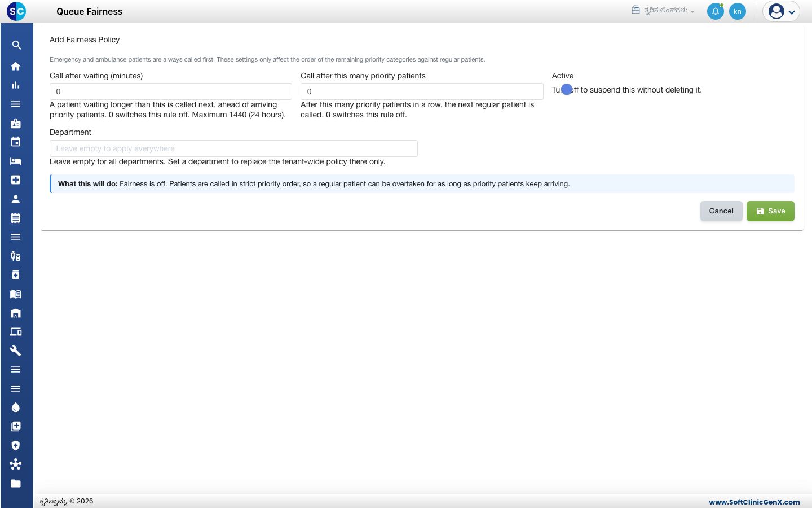Open the wrench tools icon
812x508 pixels.
[16, 351]
